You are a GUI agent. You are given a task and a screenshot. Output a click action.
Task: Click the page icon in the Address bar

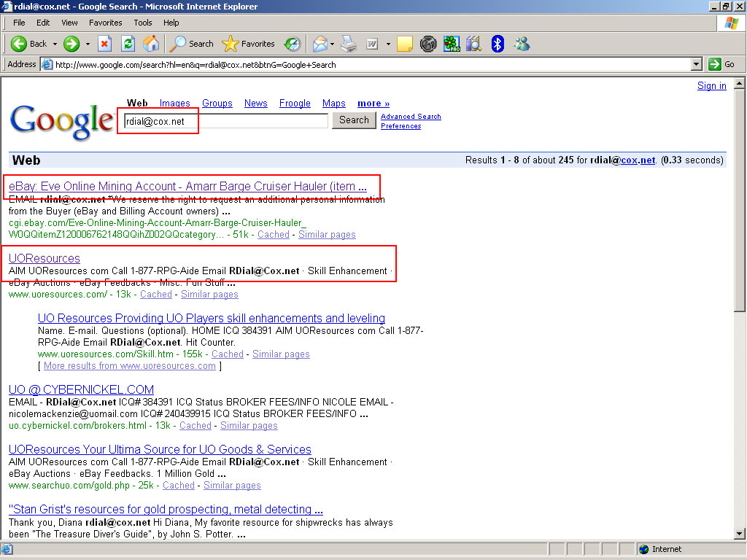pos(47,64)
